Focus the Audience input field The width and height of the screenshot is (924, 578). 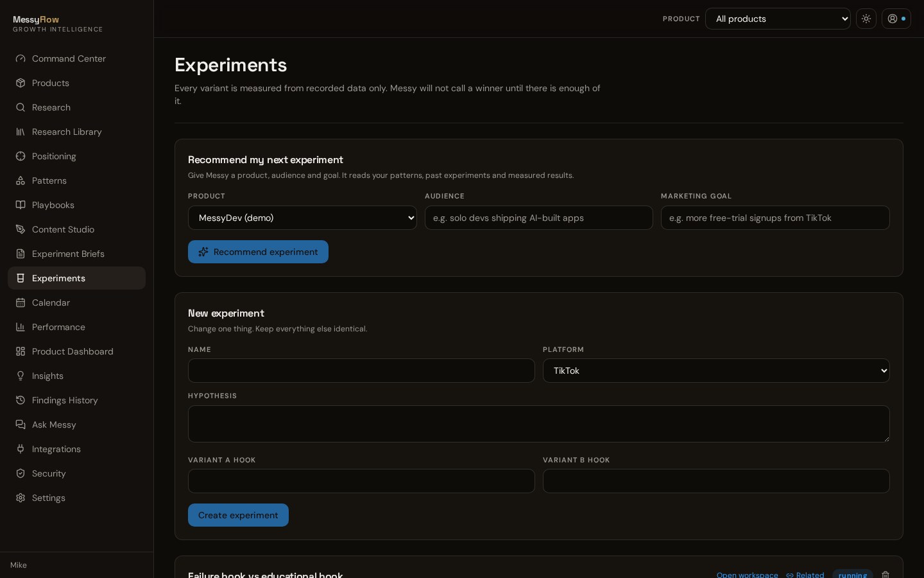click(x=539, y=218)
